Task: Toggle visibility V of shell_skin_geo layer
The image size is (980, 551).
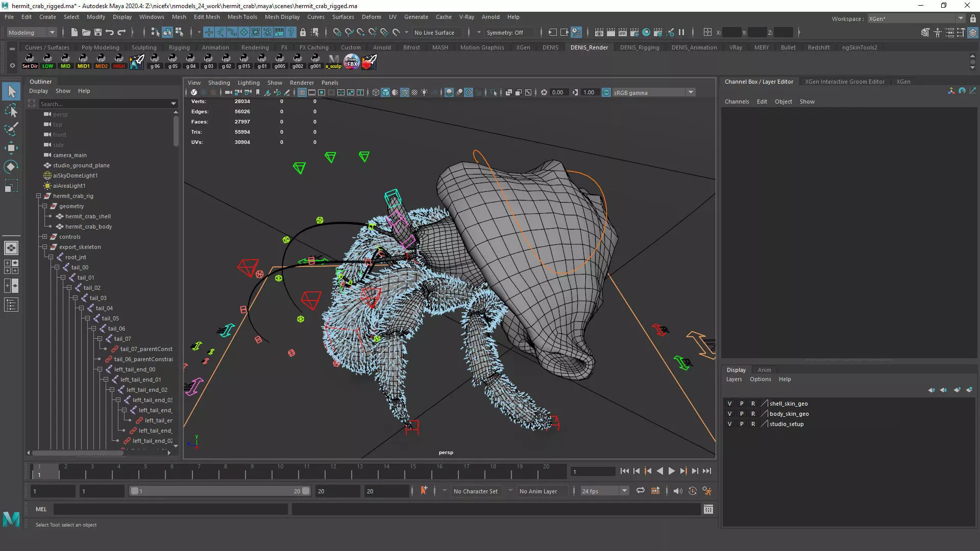Action: point(729,404)
